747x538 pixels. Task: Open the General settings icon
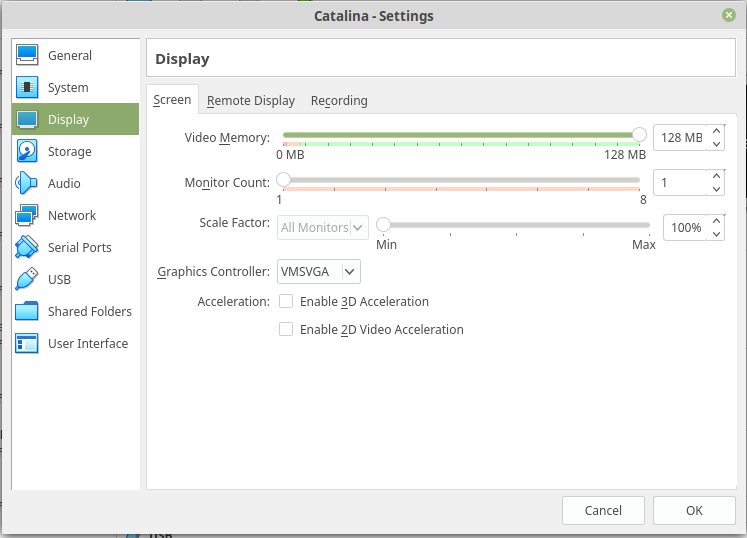(28, 56)
